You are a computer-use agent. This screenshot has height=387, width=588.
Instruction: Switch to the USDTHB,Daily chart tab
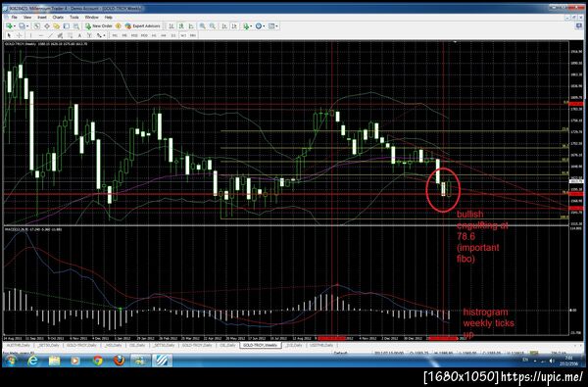(x=321, y=345)
